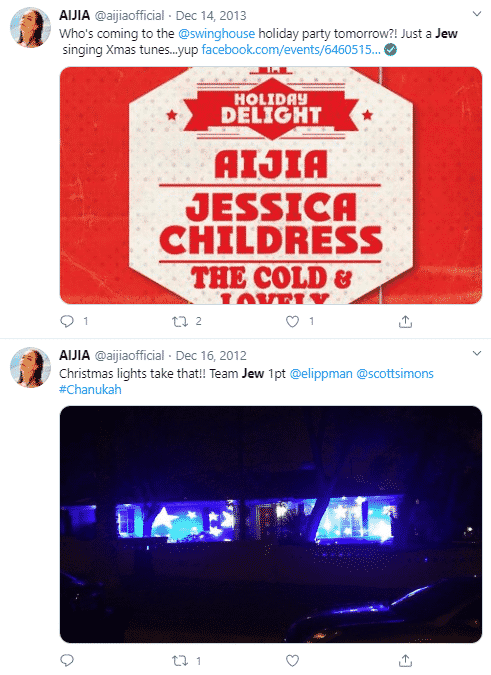The image size is (491, 675).
Task: Share the Dec 14, 2013 tweet
Action: click(x=405, y=321)
